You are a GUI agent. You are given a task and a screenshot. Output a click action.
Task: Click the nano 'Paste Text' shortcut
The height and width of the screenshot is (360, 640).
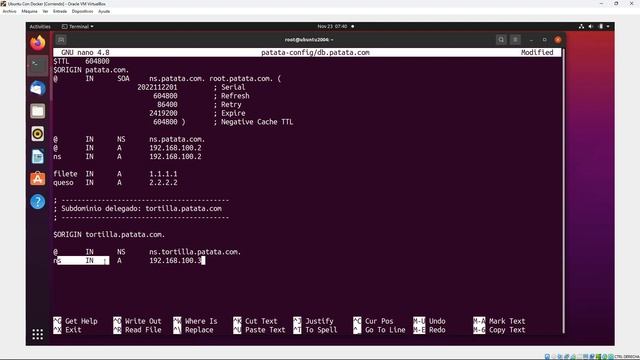click(x=259, y=330)
